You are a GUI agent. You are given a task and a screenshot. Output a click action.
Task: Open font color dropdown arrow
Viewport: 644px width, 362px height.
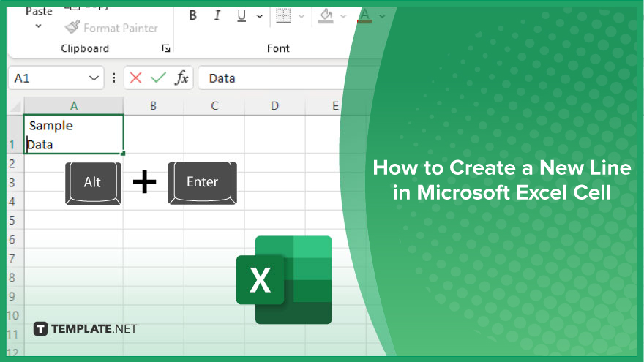[x=382, y=16]
